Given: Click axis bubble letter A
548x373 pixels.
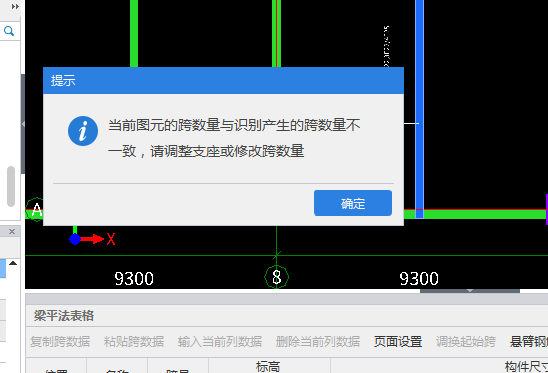Looking at the screenshot, I should [35, 210].
